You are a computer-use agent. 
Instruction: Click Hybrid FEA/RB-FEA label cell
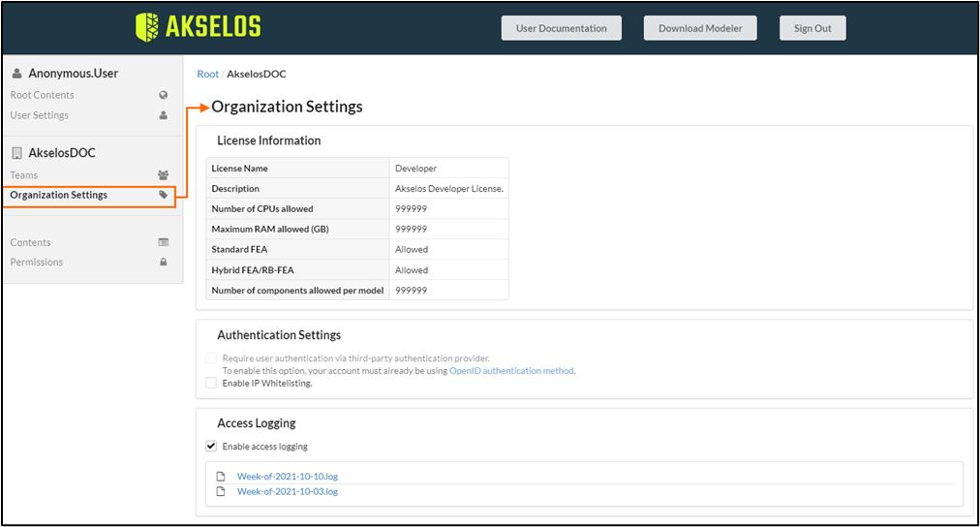click(x=297, y=270)
